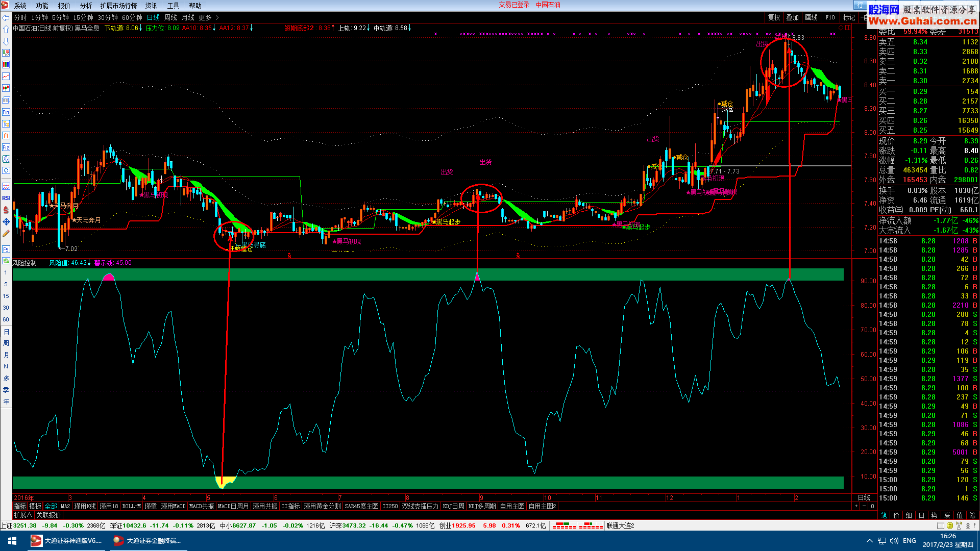Click the antenna signal icon in status bar
The image size is (980, 551).
click(x=959, y=525)
